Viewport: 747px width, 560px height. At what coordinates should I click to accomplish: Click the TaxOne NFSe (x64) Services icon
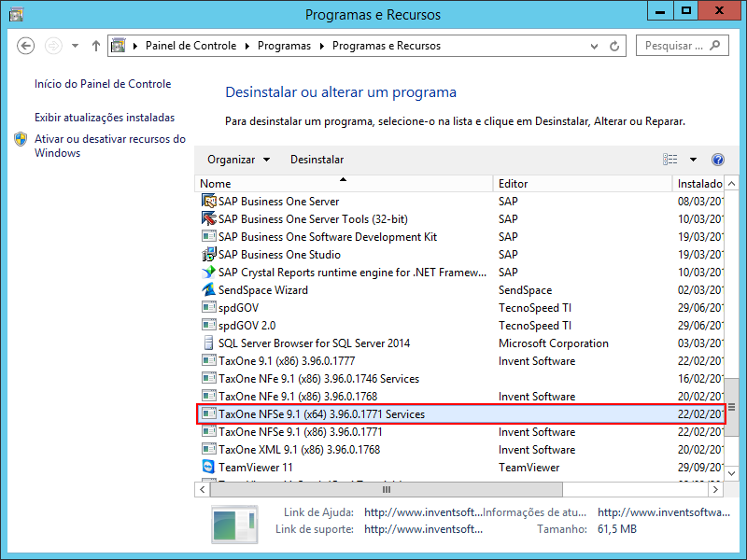[208, 413]
